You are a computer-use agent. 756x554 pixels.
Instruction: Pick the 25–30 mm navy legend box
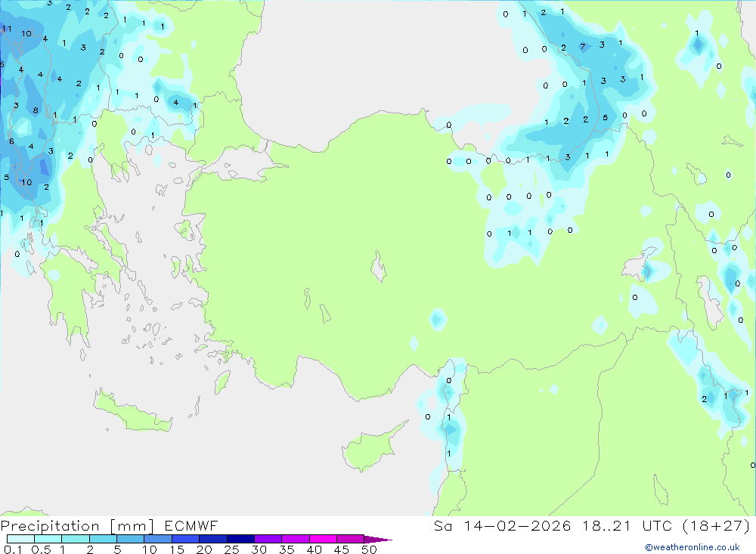[240, 539]
